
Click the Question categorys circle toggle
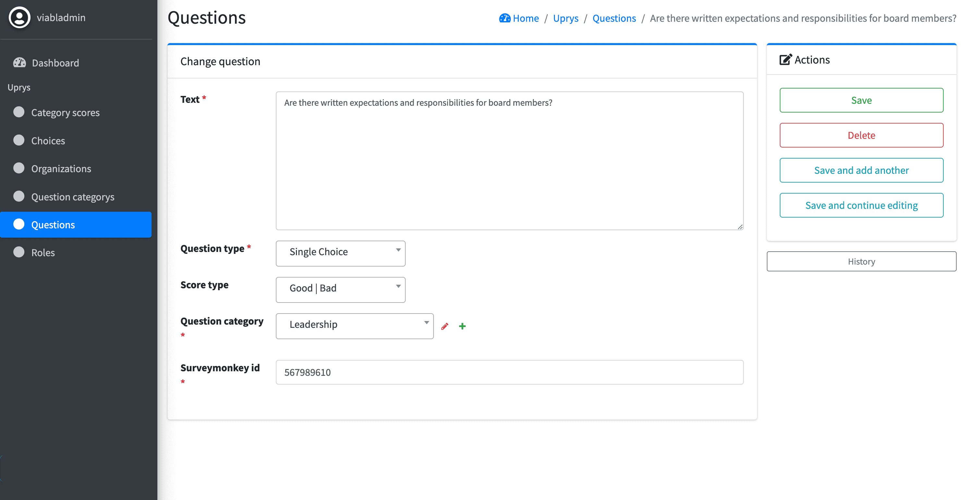click(18, 196)
